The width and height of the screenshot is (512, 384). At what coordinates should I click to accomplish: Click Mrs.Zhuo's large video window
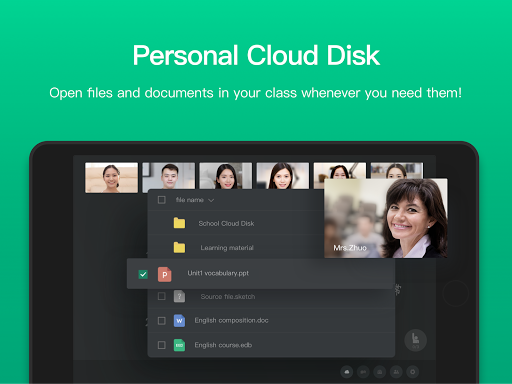[386, 218]
